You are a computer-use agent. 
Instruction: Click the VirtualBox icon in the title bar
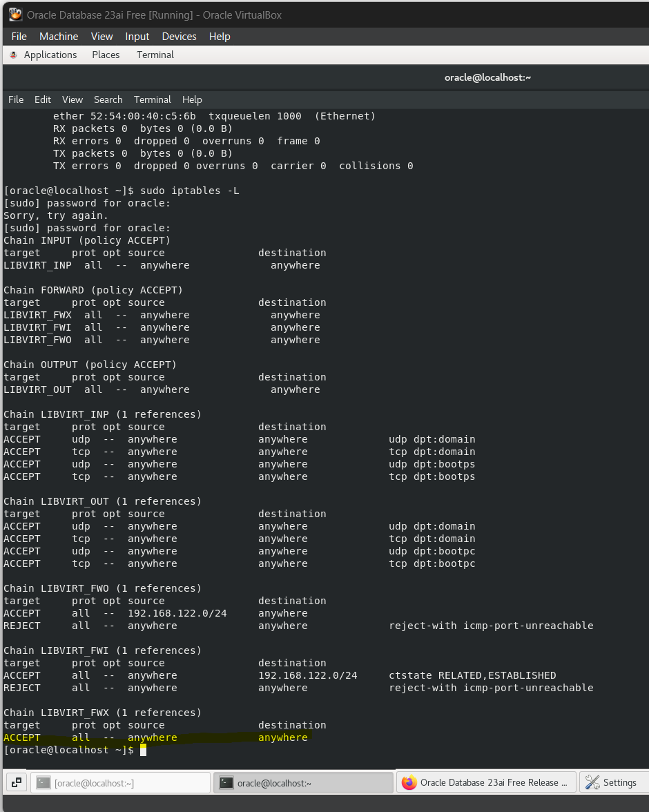coord(15,14)
